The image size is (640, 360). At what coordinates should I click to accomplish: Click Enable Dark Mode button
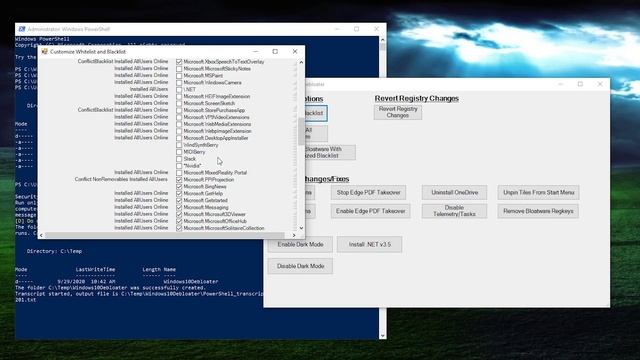(300, 244)
